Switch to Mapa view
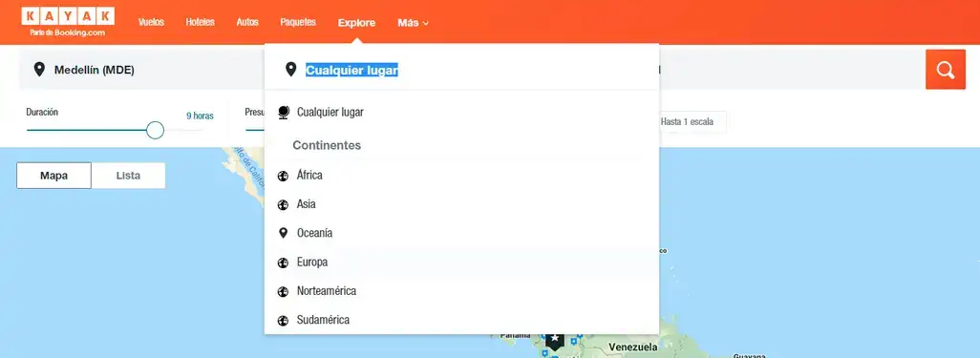 click(x=53, y=176)
